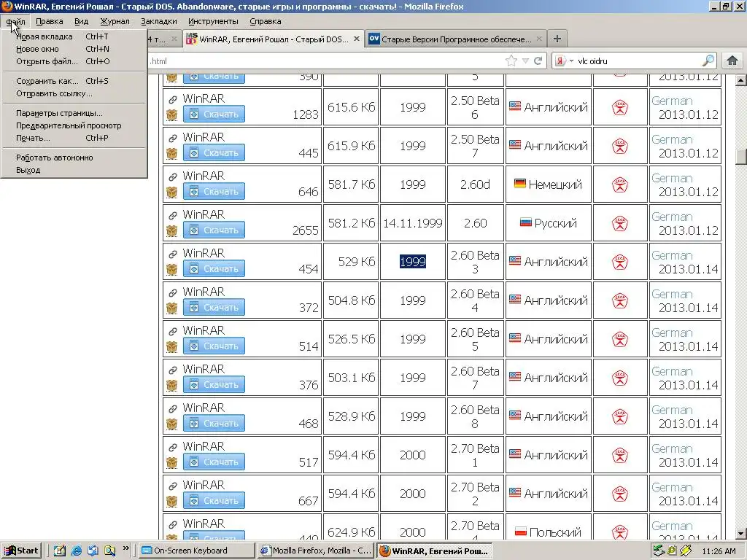The image size is (747, 560).
Task: Bookmark page with star icon
Action: 511,61
